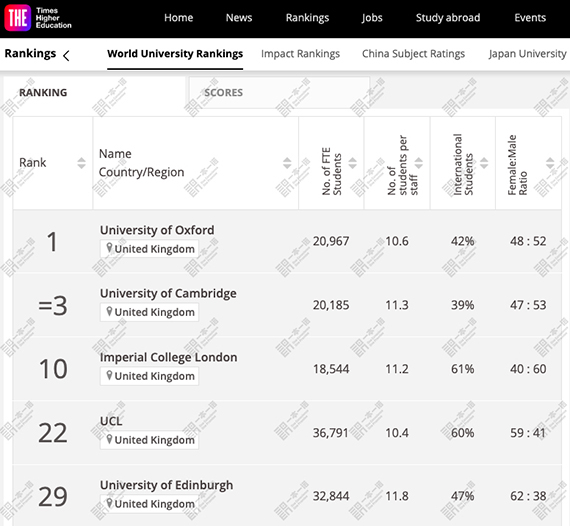Sort by No. of FTE Students arrows
Viewport: 570px width, 526px height.
tap(352, 163)
